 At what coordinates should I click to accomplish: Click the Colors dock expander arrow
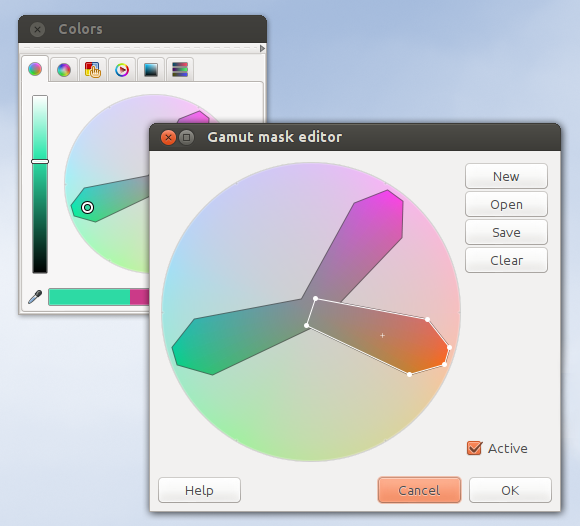pos(262,48)
